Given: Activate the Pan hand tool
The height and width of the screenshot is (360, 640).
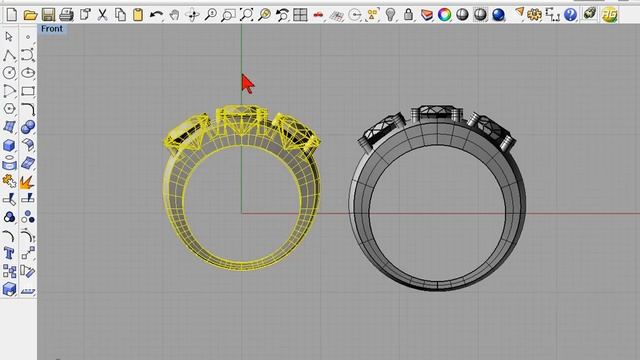Looking at the screenshot, I should tap(174, 15).
